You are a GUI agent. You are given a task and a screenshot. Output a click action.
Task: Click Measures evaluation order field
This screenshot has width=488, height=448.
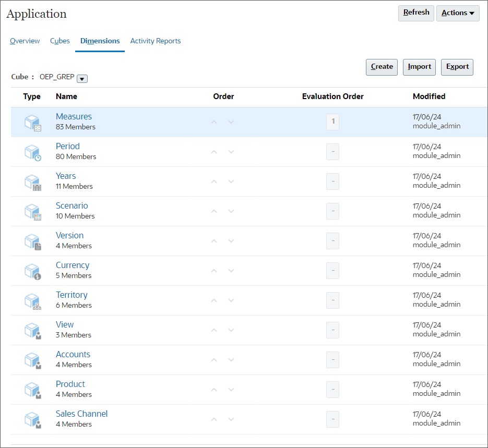point(332,122)
